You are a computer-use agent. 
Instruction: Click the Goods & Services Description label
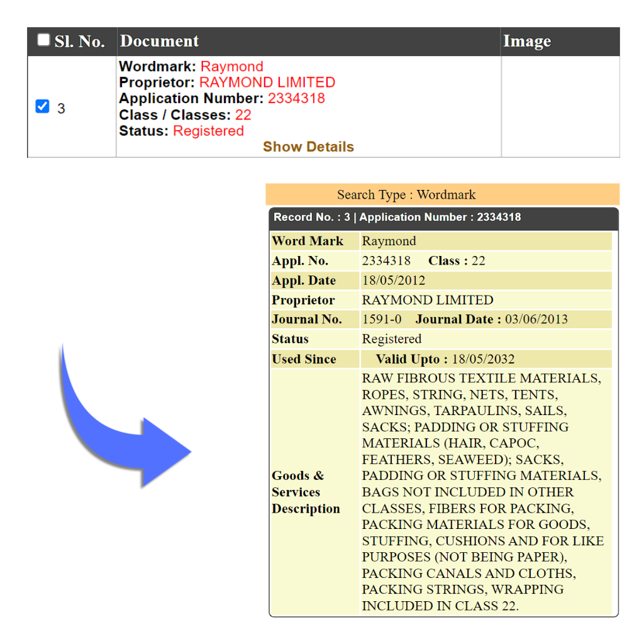[306, 492]
